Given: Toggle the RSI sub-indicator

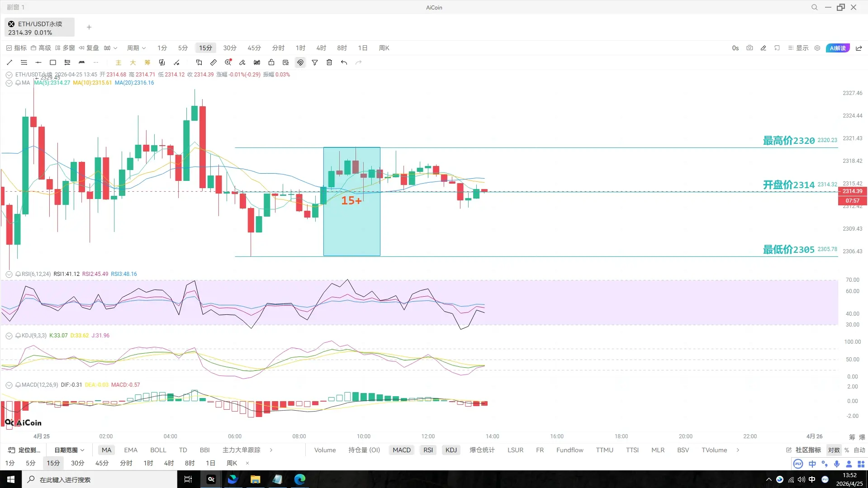Looking at the screenshot, I should pos(428,450).
